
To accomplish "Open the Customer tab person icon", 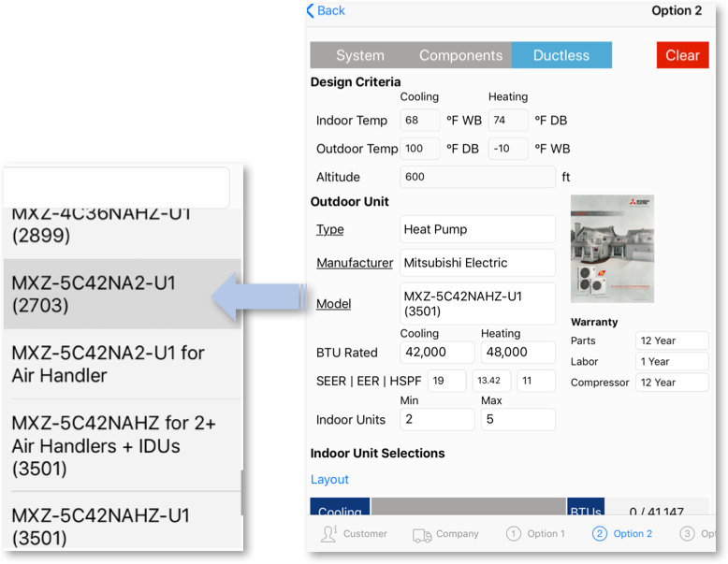I will click(328, 534).
